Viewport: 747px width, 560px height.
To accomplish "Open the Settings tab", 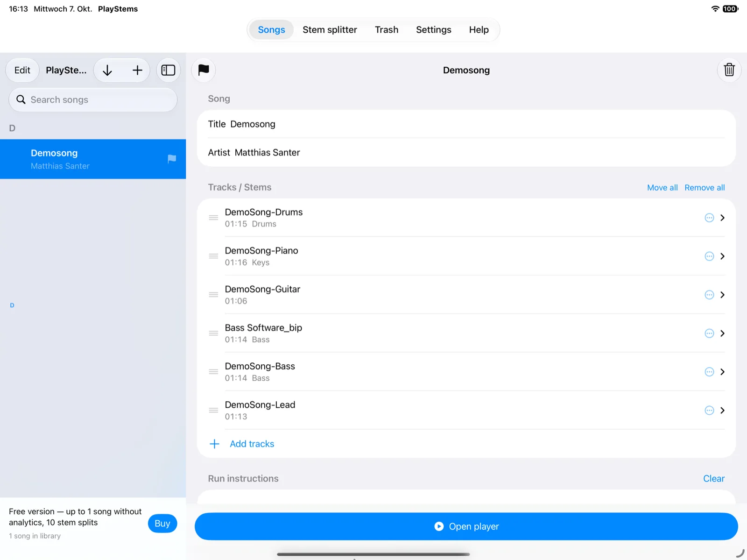I will pyautogui.click(x=434, y=30).
